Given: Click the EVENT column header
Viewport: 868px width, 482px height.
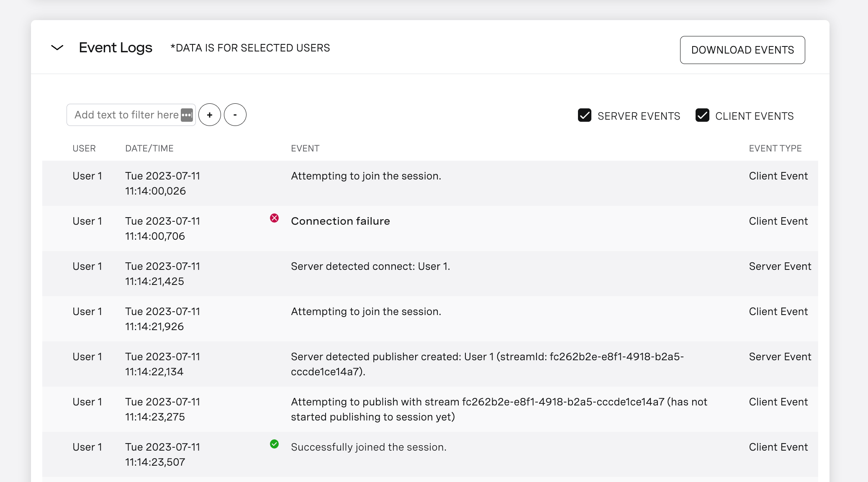Looking at the screenshot, I should coord(305,148).
